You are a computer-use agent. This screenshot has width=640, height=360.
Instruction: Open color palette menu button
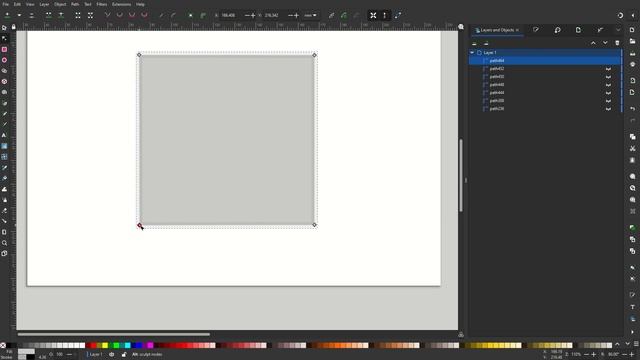tap(636, 344)
